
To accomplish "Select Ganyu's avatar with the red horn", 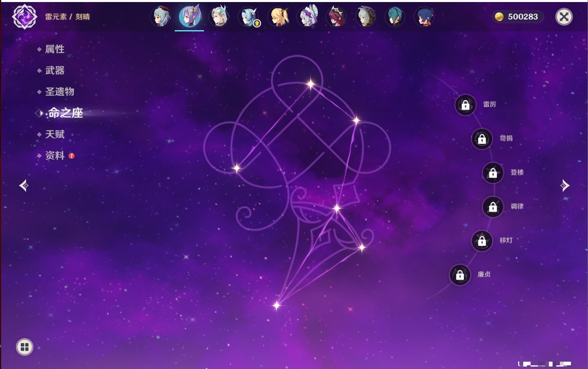I will pos(161,17).
